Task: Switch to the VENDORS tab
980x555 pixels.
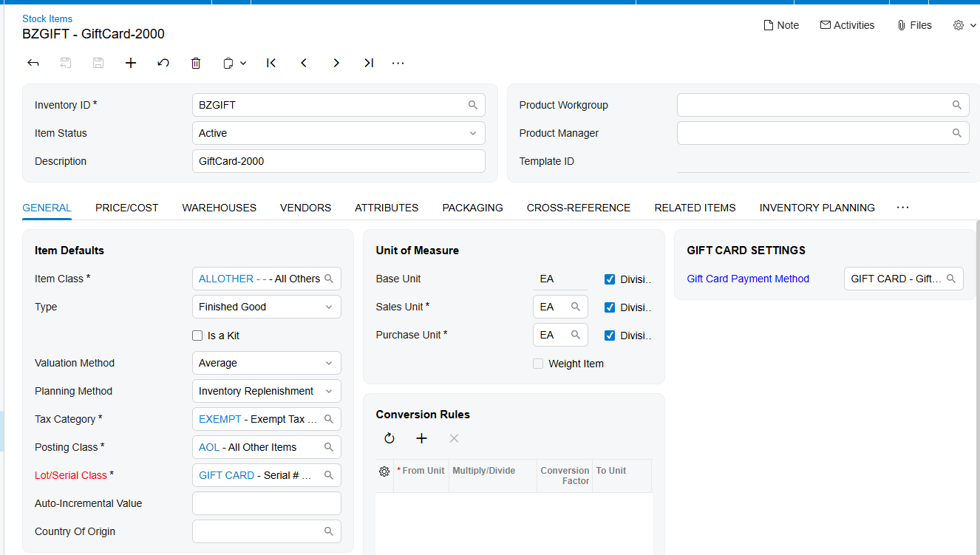Action: pos(305,208)
